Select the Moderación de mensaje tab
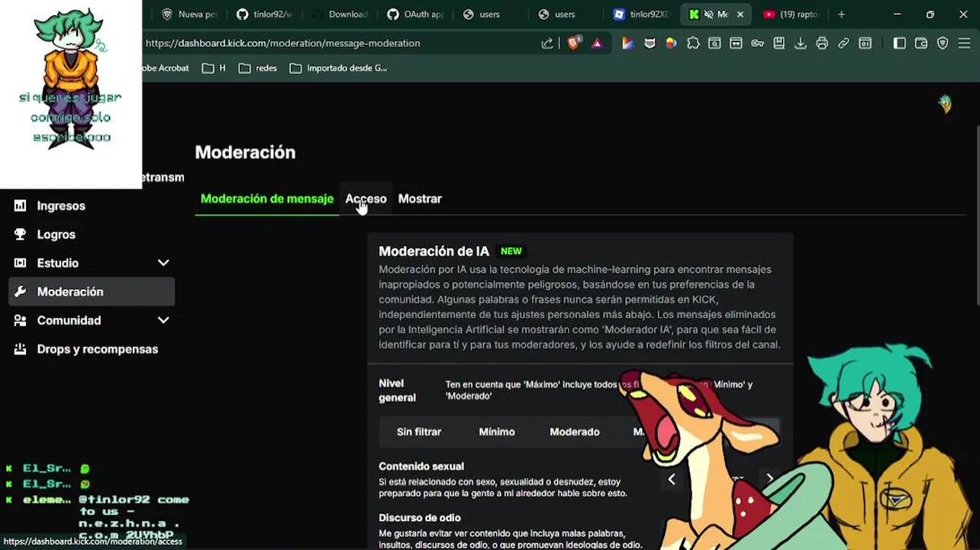Viewport: 980px width, 550px height. 267,199
